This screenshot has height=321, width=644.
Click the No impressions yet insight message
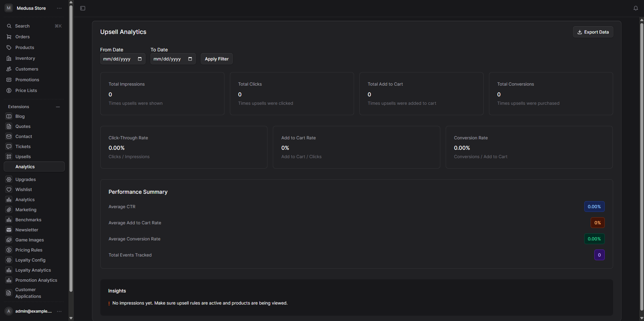(x=200, y=303)
